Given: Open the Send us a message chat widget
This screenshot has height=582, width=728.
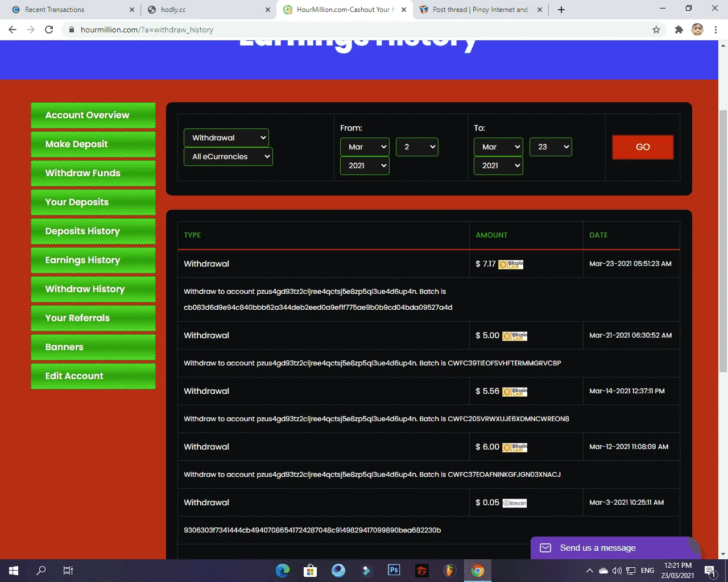Looking at the screenshot, I should tap(614, 548).
